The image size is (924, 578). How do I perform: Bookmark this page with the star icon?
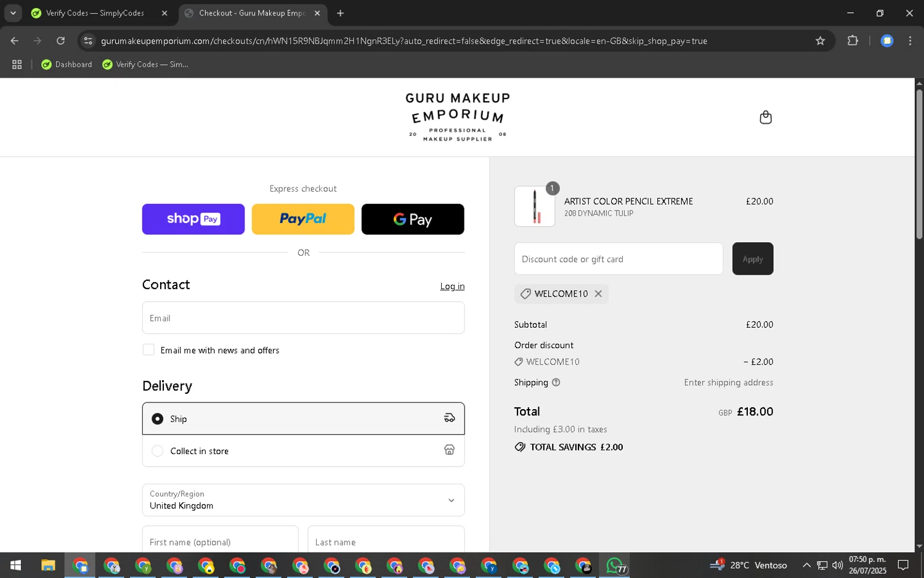820,41
